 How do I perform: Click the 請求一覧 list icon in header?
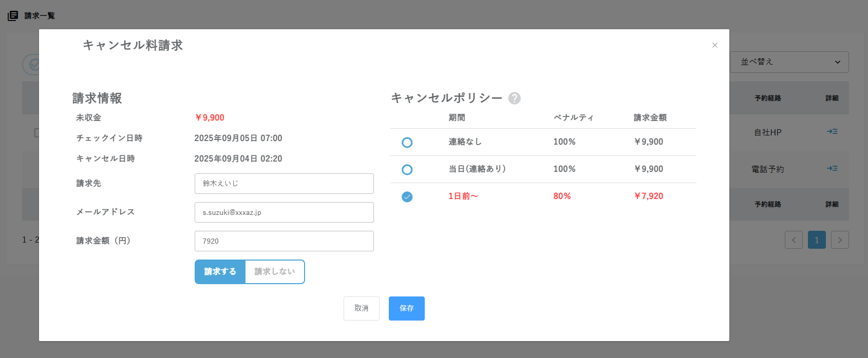coord(13,16)
